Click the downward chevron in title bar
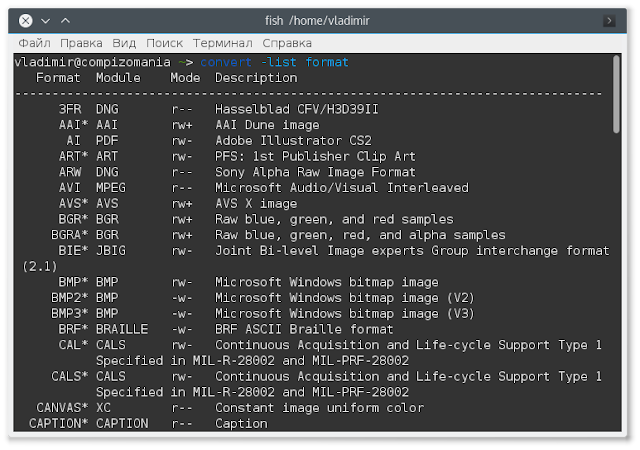Image resolution: width=640 pixels, height=450 pixels. pos(46,20)
